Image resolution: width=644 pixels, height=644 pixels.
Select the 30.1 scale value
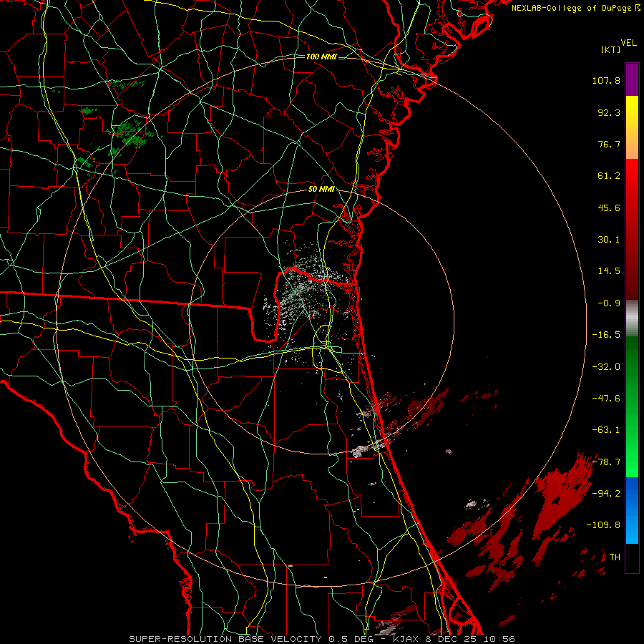click(x=609, y=240)
